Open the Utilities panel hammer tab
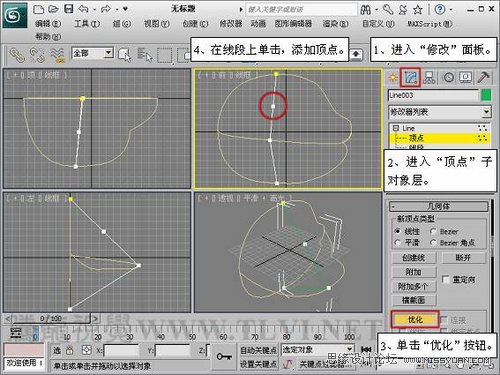 click(484, 78)
